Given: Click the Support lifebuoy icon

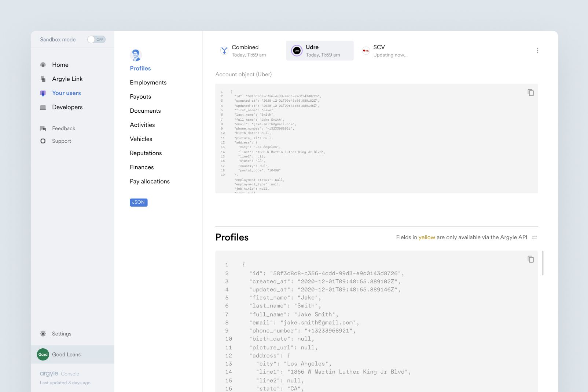Looking at the screenshot, I should 43,141.
